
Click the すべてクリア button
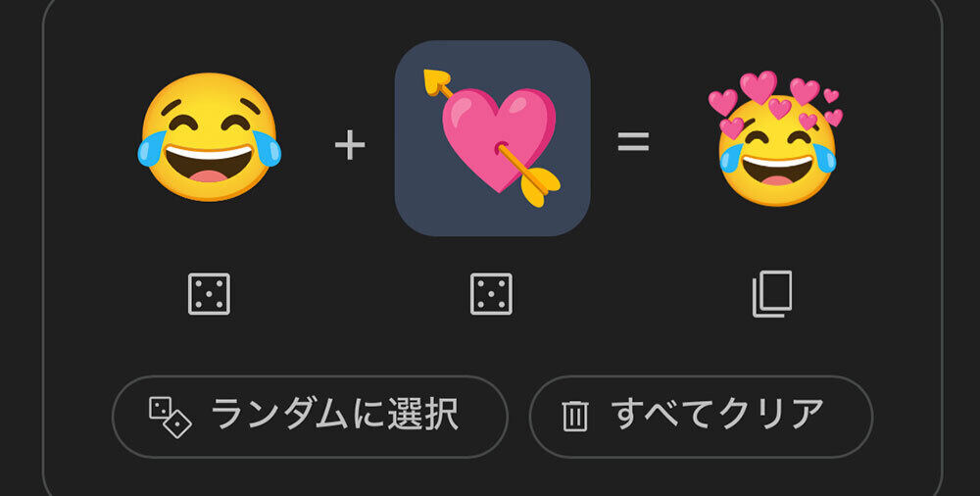point(701,417)
